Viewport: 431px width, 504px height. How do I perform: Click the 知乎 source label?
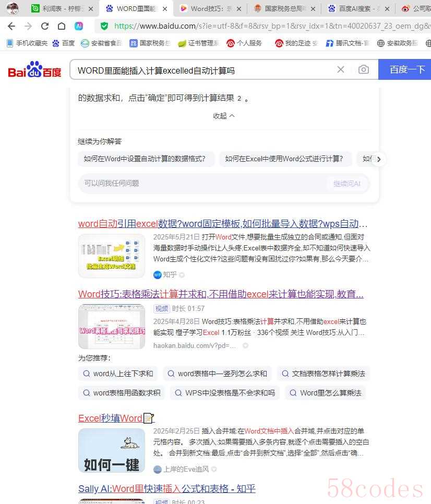point(169,275)
